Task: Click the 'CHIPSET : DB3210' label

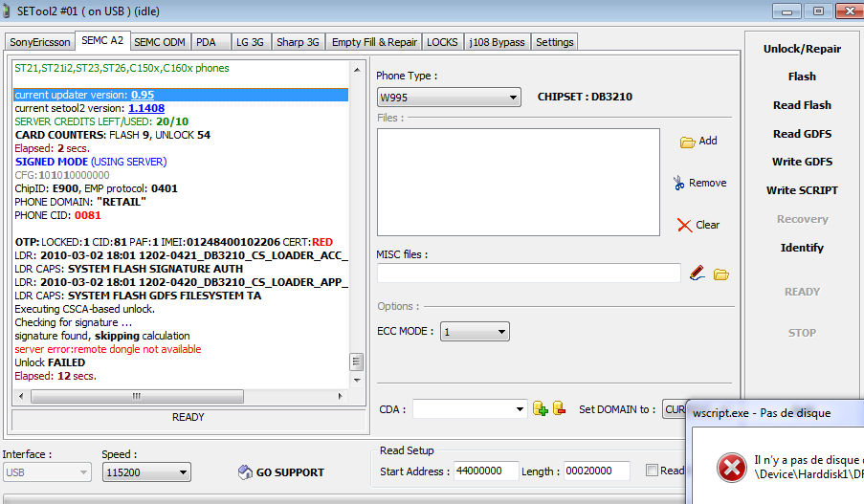Action: point(585,97)
